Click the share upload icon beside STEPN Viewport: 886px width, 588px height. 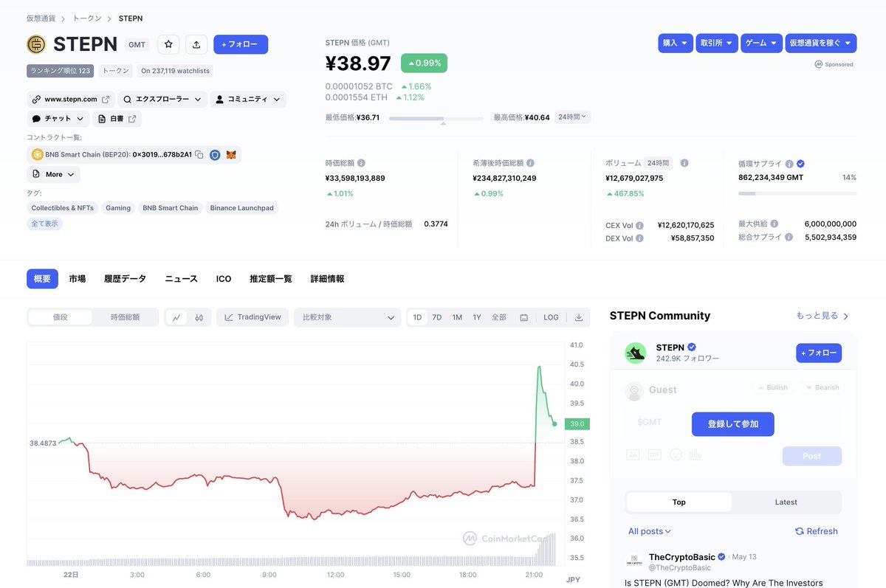click(x=196, y=44)
